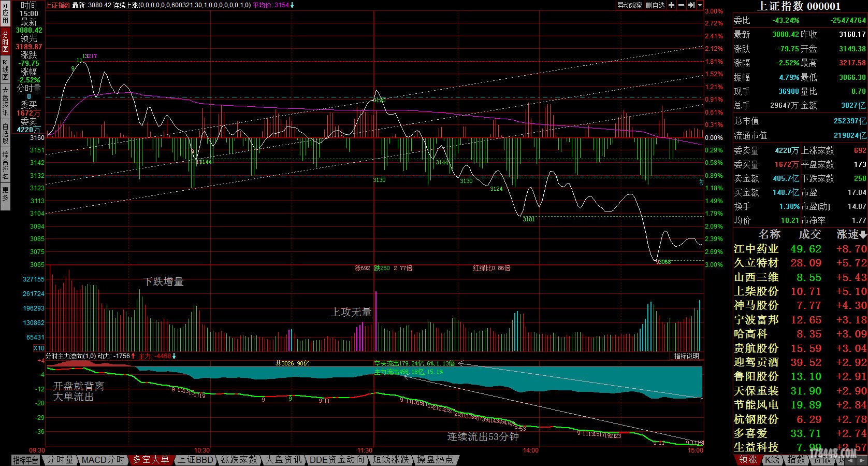This screenshot has width=868, height=466.
Task: Select the 山西三维 row in the list
Action: [800, 277]
